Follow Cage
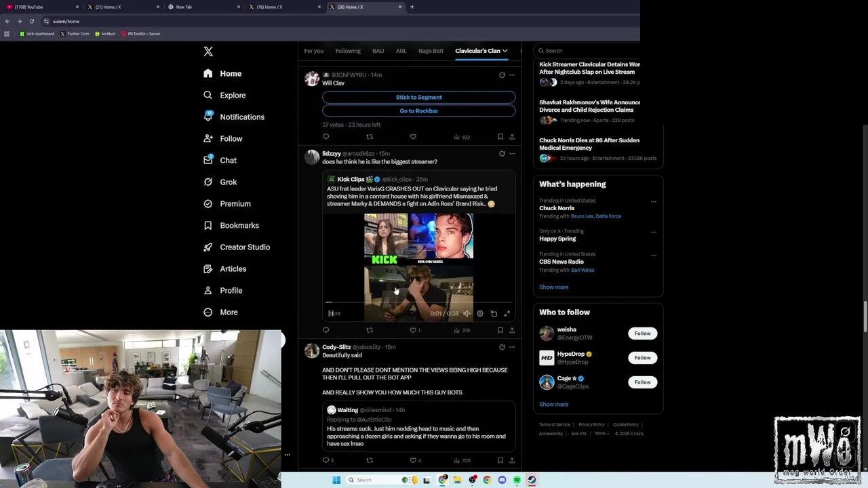Image resolution: width=868 pixels, height=488 pixels. click(x=642, y=382)
